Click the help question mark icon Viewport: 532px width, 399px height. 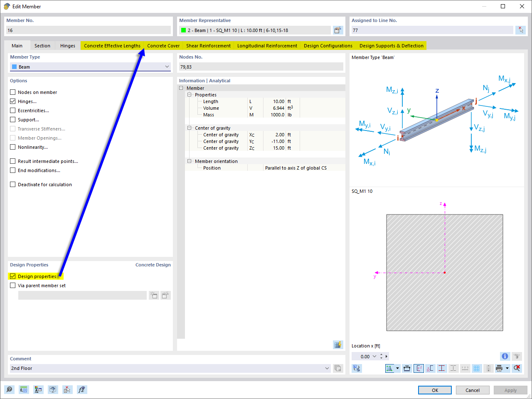pyautogui.click(x=9, y=389)
